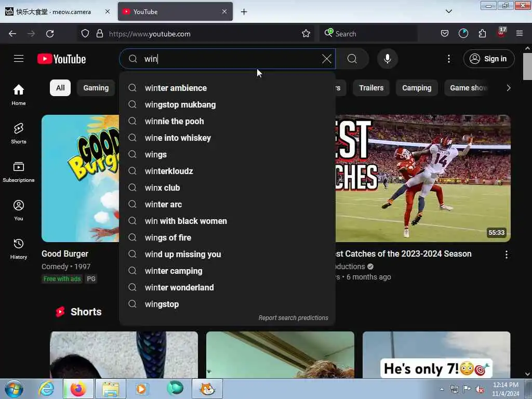532x399 pixels.
Task: Choose suggestion 'winterkloudz'
Action: [228, 171]
